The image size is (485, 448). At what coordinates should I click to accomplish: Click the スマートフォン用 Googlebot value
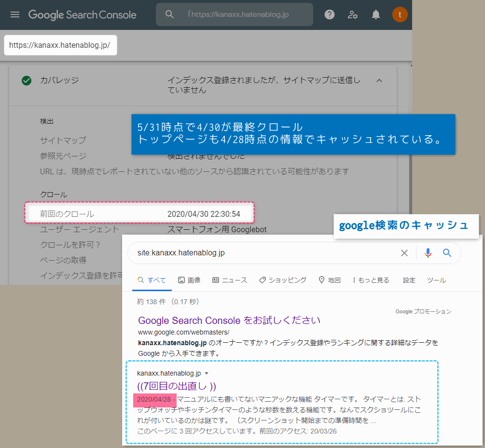click(x=217, y=230)
